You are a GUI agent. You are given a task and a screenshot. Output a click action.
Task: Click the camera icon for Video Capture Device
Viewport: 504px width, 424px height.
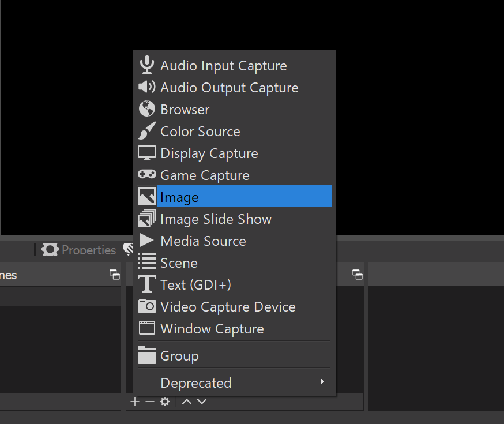[x=147, y=306]
